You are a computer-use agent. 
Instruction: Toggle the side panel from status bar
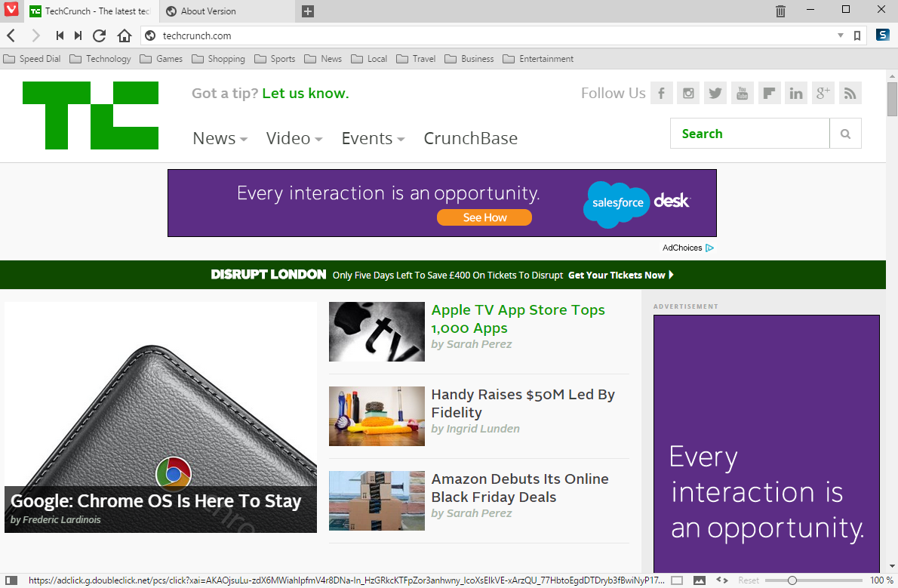11,580
